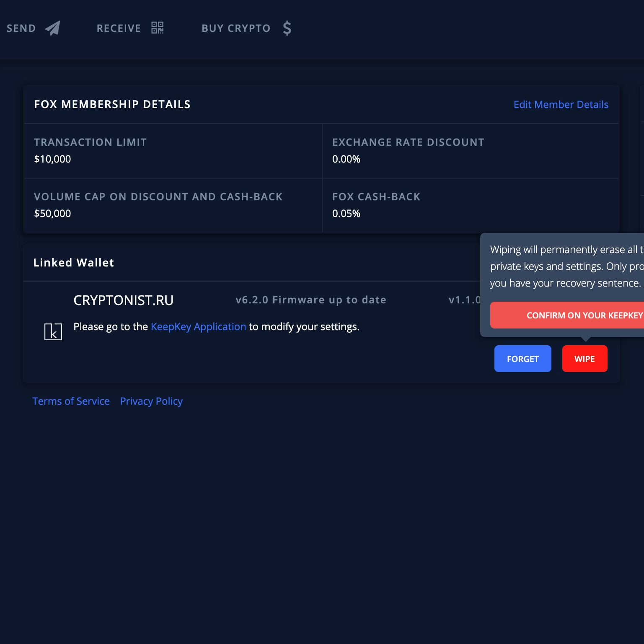Click the Linked Wallet heading
Viewport: 644px width, 644px height.
[74, 263]
